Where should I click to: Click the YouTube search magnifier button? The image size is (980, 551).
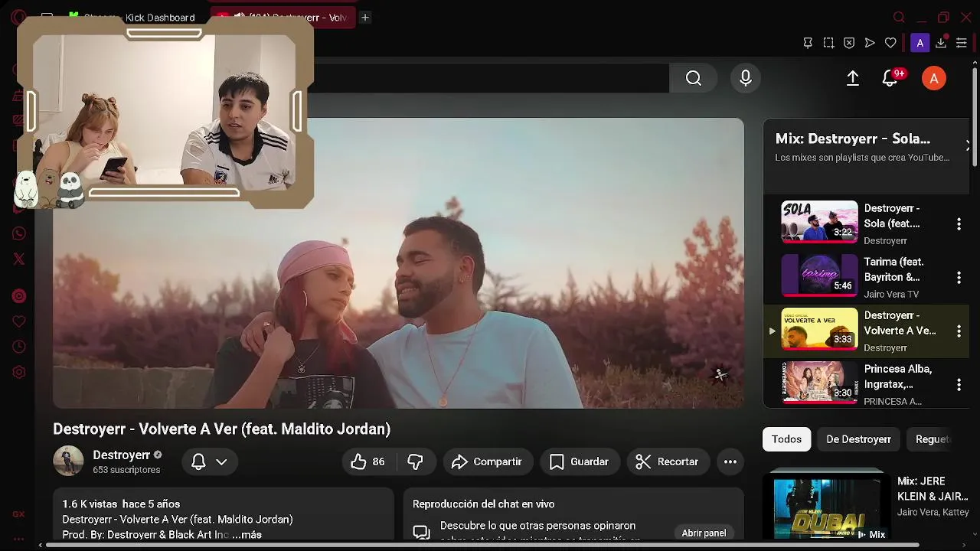pyautogui.click(x=694, y=78)
